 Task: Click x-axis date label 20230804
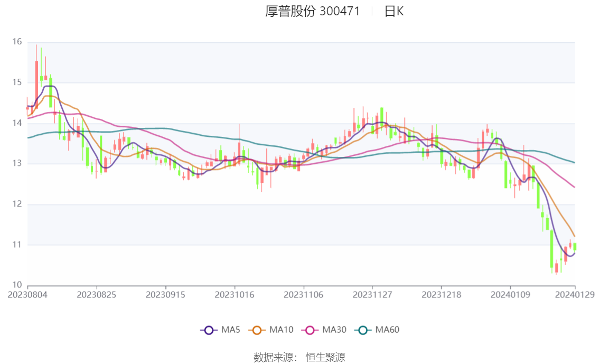(x=27, y=295)
